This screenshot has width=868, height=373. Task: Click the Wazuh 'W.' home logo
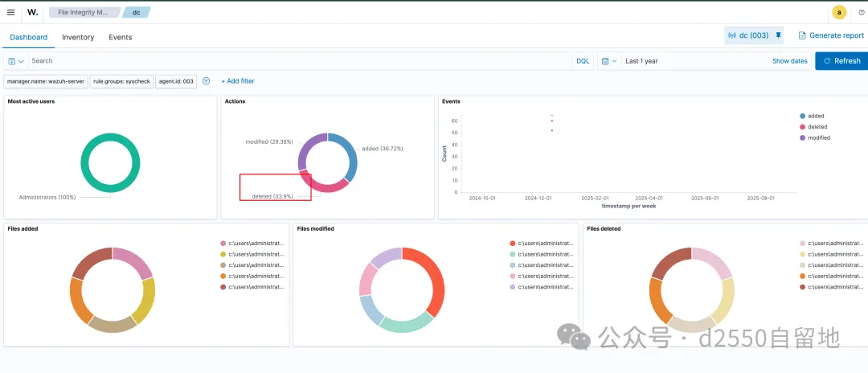click(x=32, y=12)
